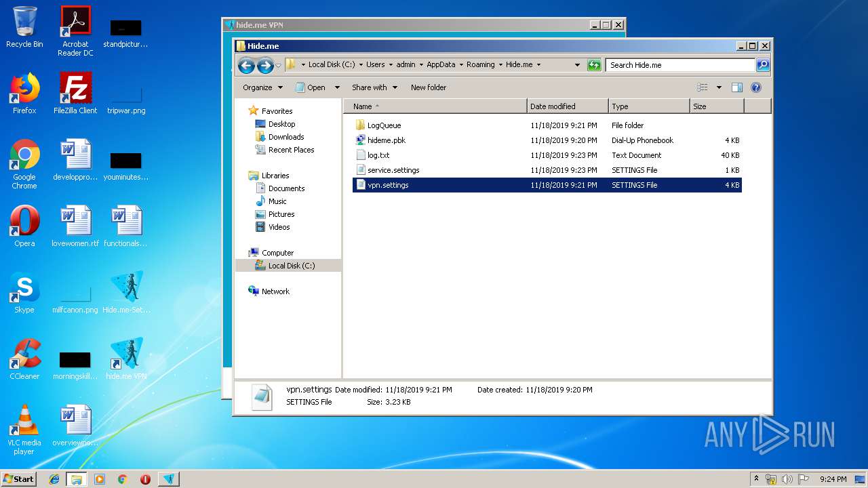Sort by the Type column header
Image resolution: width=868 pixels, height=488 pixels.
click(x=648, y=106)
